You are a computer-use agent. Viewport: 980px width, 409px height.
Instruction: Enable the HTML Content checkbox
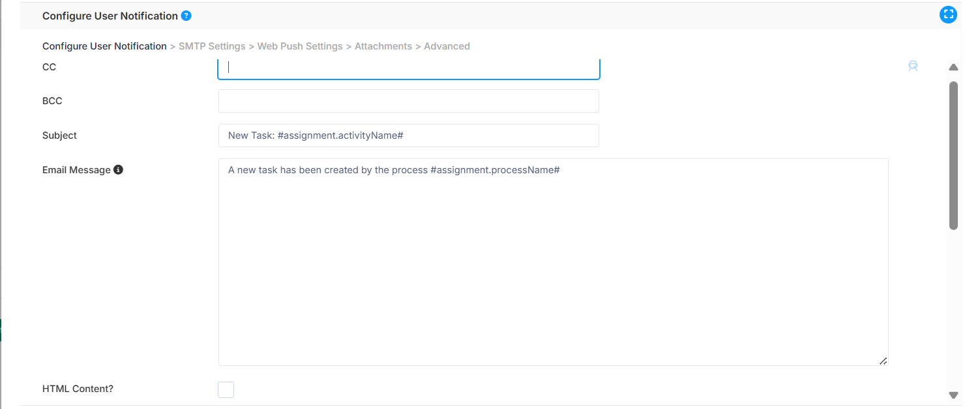point(226,389)
